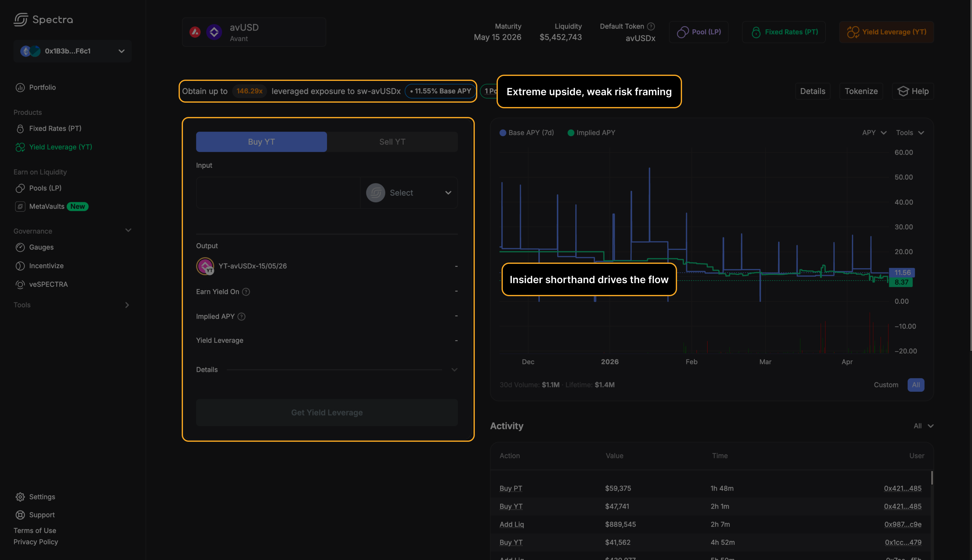This screenshot has height=560, width=972.
Task: Open the wallet address dropdown
Action: pos(72,51)
